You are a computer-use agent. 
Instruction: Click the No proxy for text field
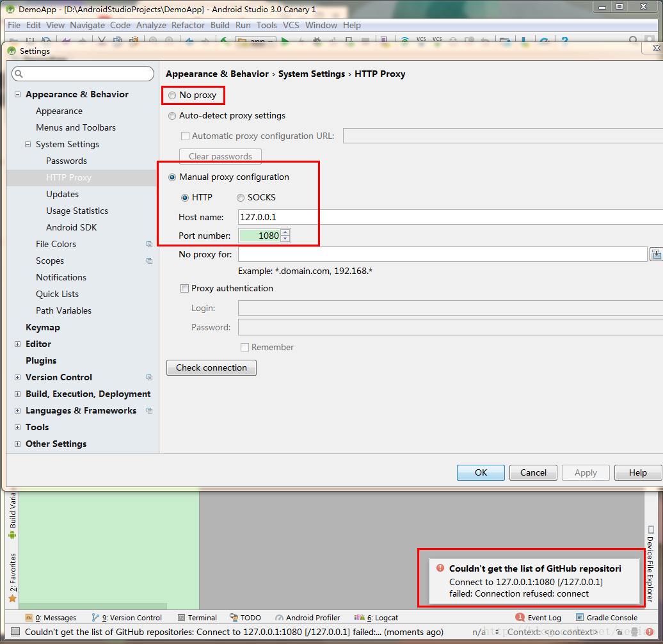coord(443,255)
